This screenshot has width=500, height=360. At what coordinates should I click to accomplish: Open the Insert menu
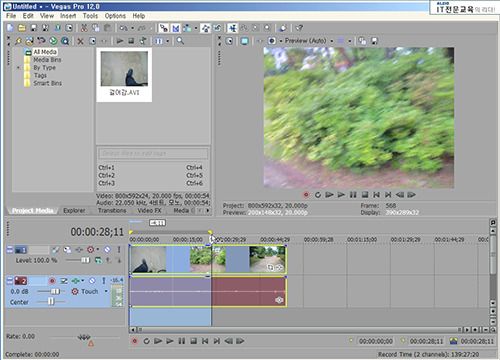coord(68,16)
